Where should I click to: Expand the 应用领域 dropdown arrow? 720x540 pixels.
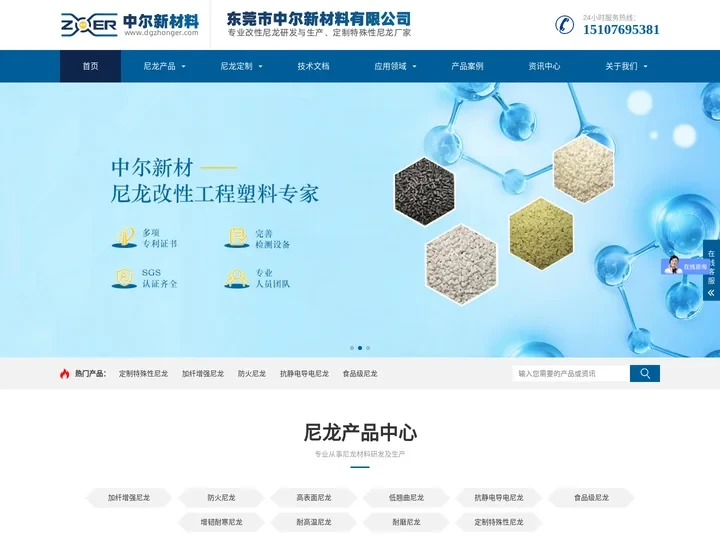(x=414, y=67)
